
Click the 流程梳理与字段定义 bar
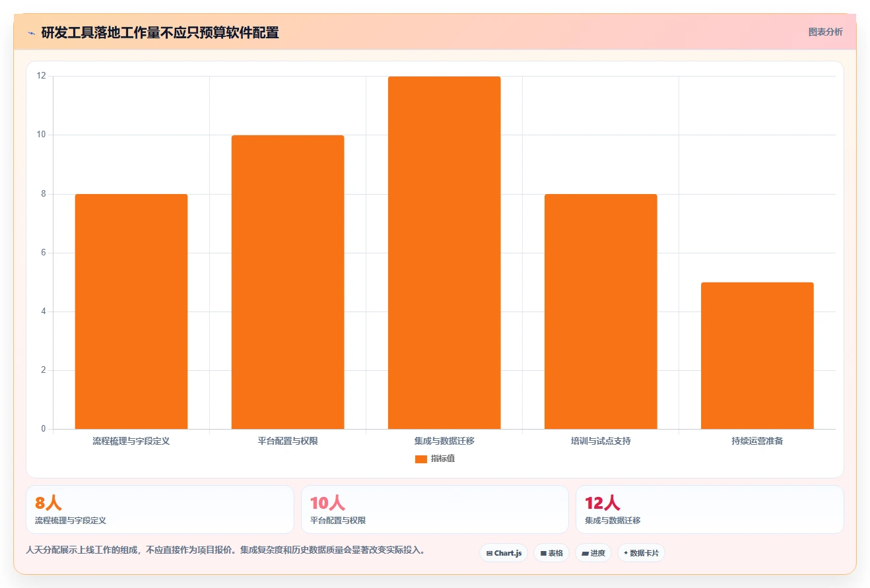pos(131,311)
